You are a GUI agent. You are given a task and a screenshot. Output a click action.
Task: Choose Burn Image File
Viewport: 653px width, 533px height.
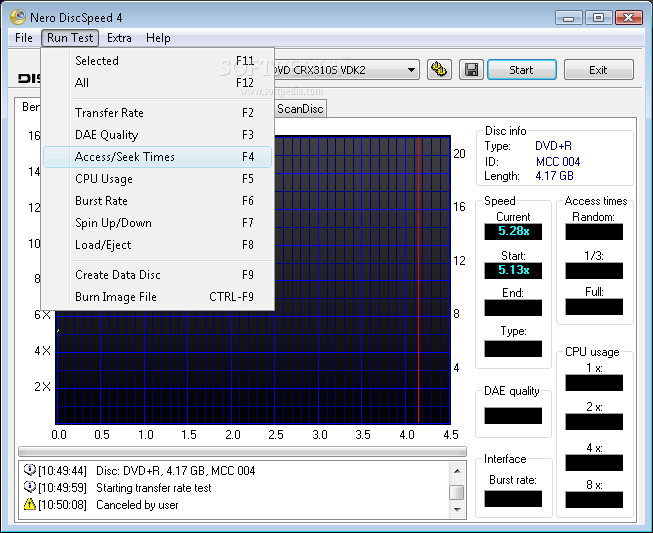tap(157, 297)
